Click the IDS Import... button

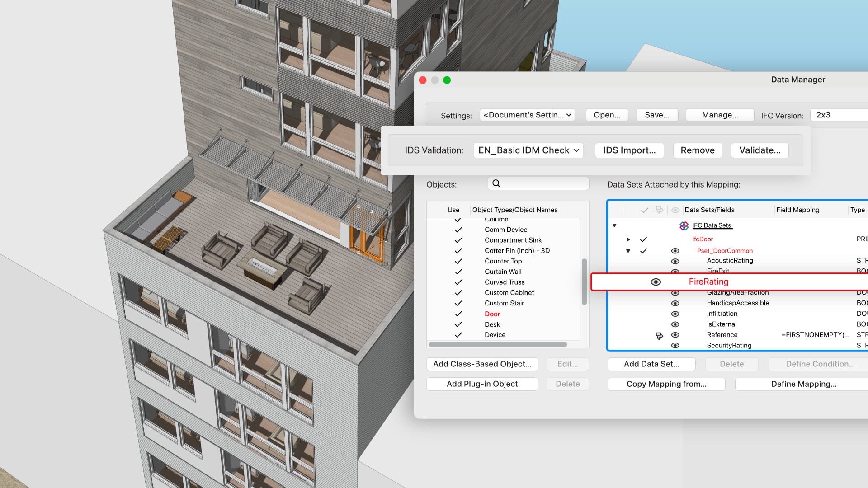(629, 150)
